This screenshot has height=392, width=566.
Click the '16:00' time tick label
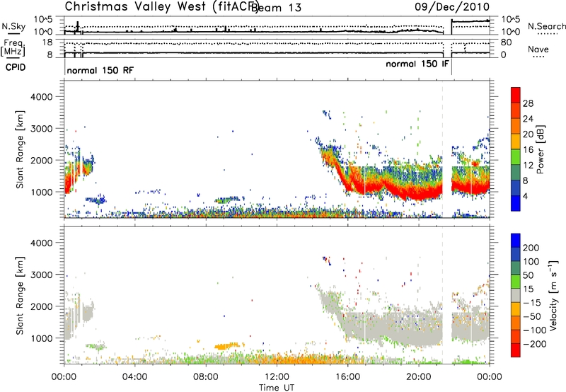pyautogui.click(x=347, y=377)
